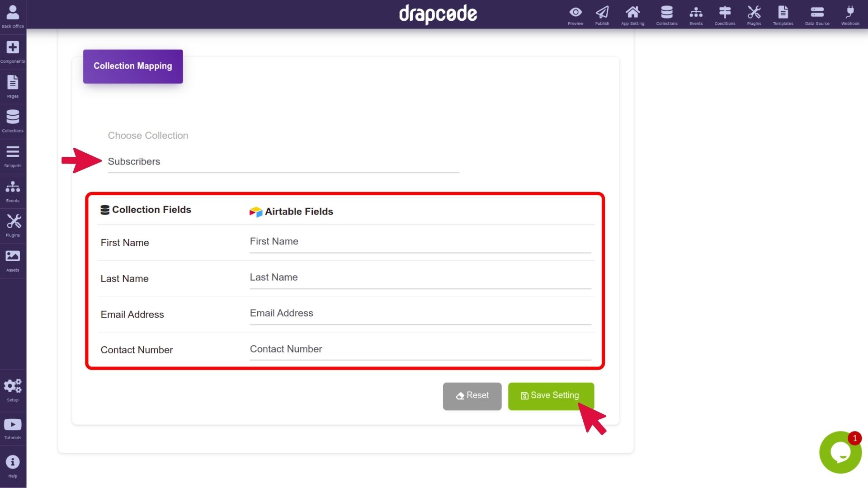868x488 pixels.
Task: Select Airtable field for Contact Number
Action: 420,350
